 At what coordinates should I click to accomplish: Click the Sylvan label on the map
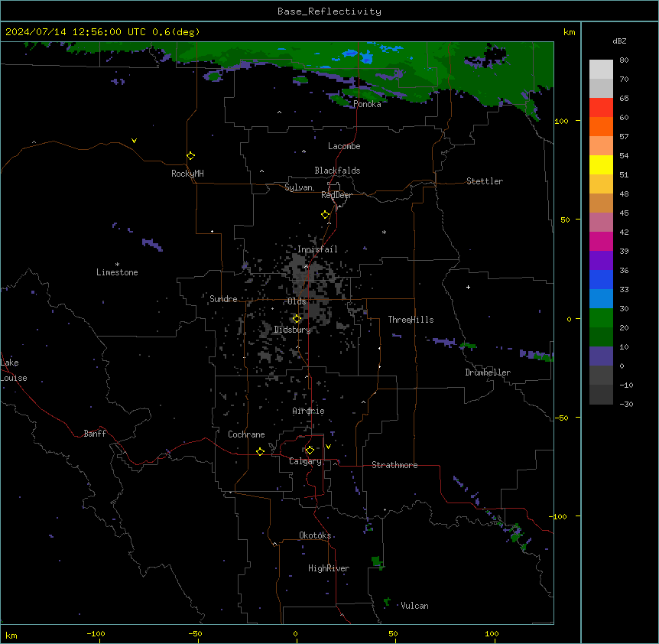[299, 187]
